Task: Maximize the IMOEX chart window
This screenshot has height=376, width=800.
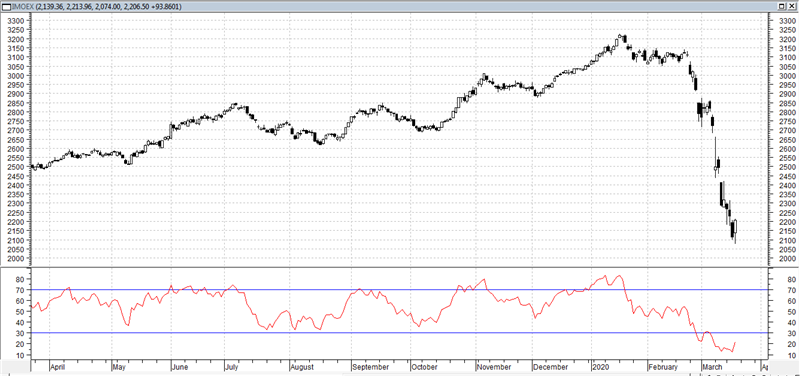Action: 781,7
